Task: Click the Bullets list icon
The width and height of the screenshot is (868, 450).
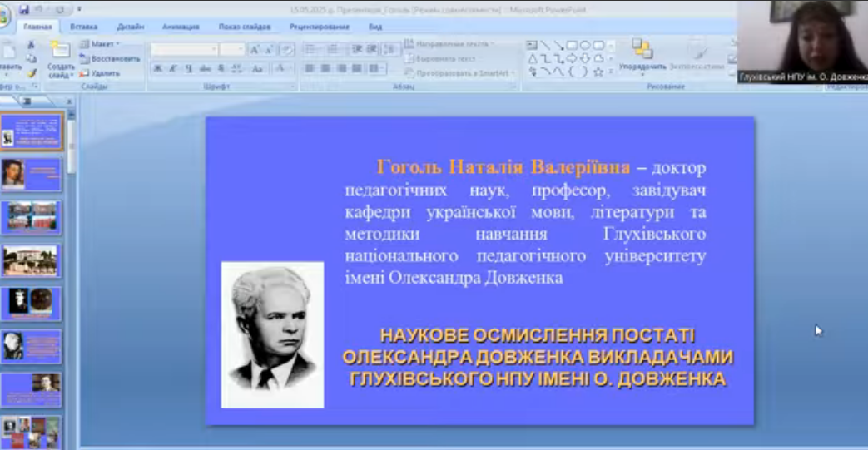Action: click(311, 50)
